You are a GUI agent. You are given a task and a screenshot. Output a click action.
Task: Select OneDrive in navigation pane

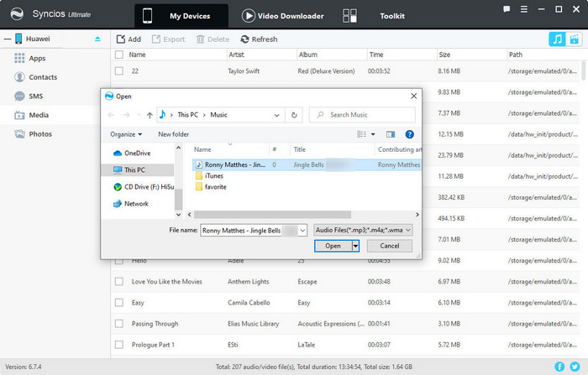[x=137, y=154]
